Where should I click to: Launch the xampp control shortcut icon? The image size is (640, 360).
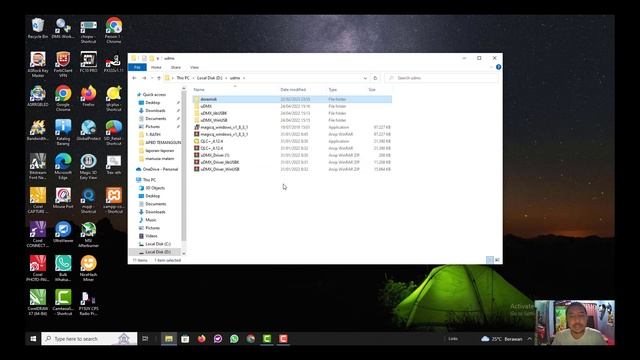coord(113,200)
